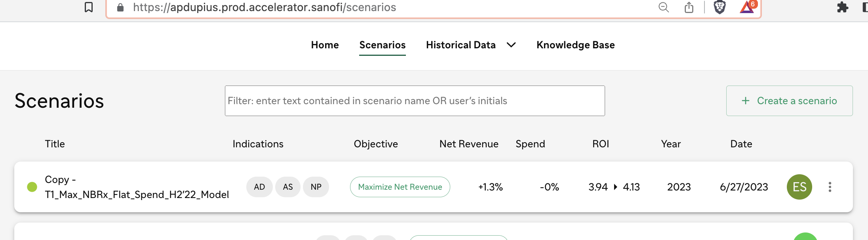Click the bookmark icon beside address bar
This screenshot has width=868, height=240.
click(x=89, y=7)
